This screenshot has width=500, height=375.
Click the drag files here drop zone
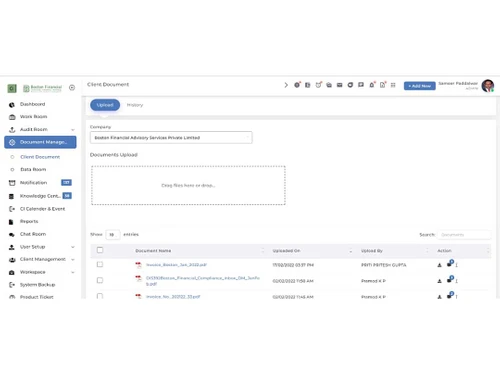click(188, 185)
